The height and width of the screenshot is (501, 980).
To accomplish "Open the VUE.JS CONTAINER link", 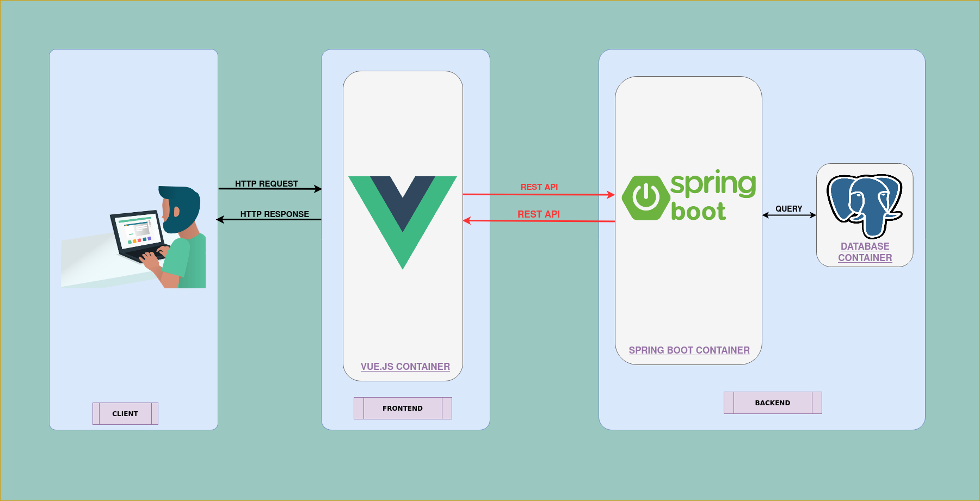I will [405, 367].
